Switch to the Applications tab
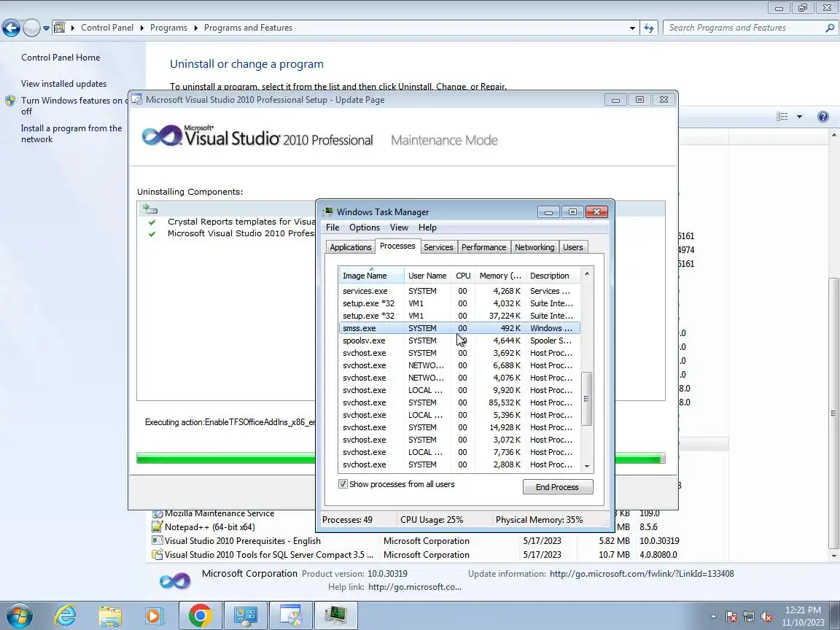The image size is (840, 630). click(350, 247)
